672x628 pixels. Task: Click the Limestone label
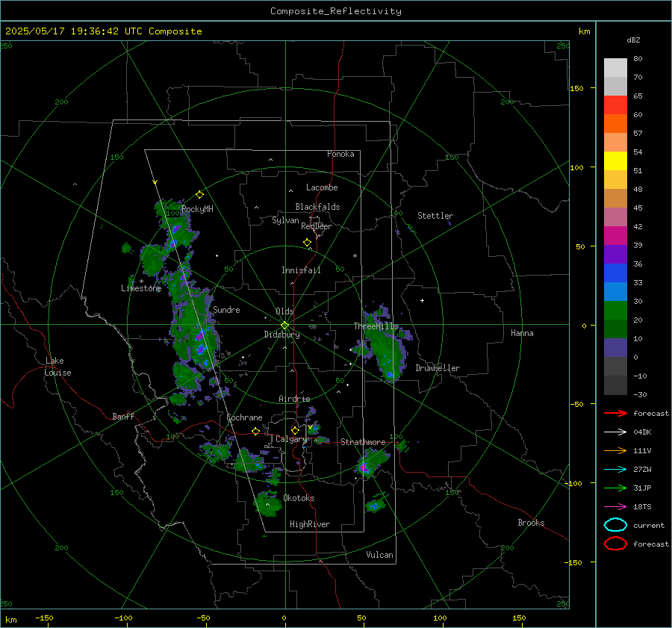141,288
